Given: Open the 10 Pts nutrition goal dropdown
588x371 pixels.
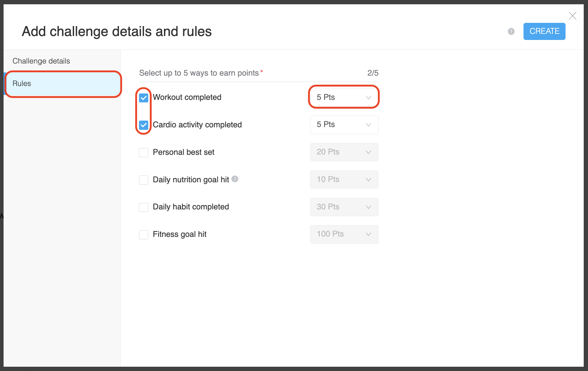Looking at the screenshot, I should coord(344,179).
